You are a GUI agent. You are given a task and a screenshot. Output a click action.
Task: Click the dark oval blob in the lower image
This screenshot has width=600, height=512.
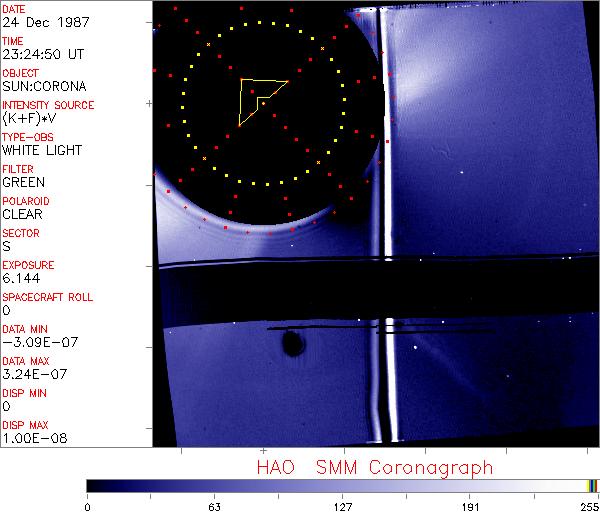pyautogui.click(x=294, y=345)
